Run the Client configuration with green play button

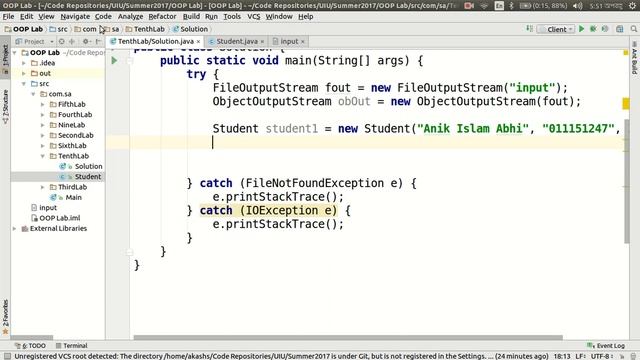click(582, 29)
